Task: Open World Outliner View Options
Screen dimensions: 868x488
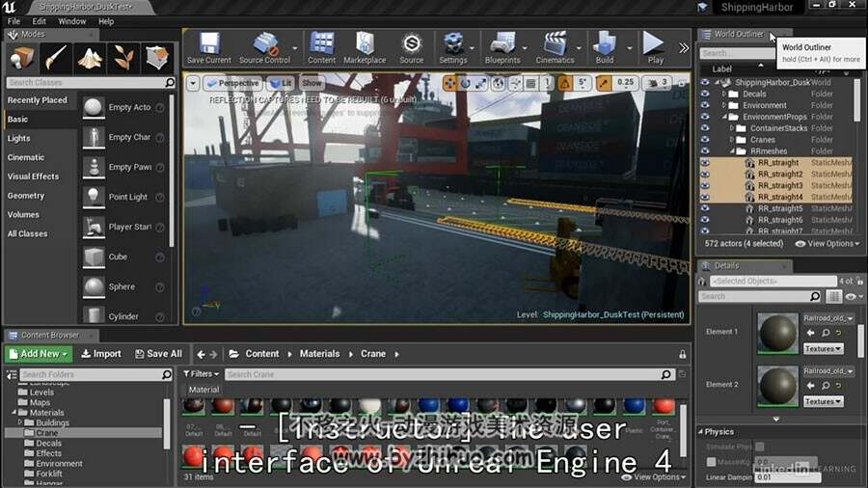Action: pyautogui.click(x=827, y=244)
